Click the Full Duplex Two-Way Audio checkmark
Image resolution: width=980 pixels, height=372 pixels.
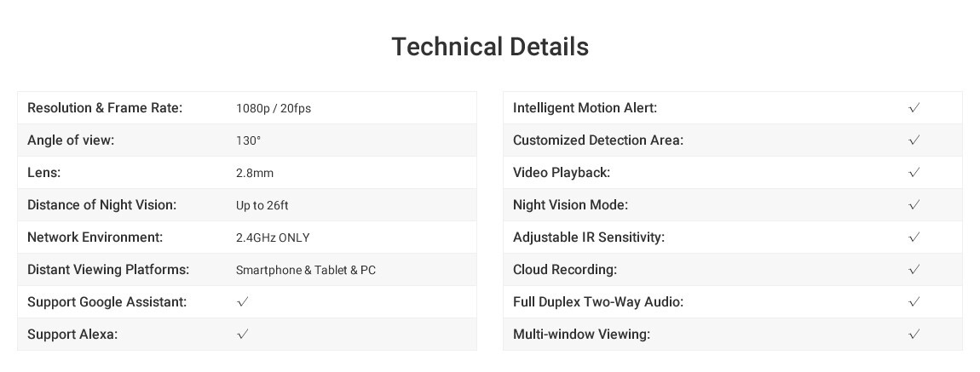pyautogui.click(x=914, y=301)
